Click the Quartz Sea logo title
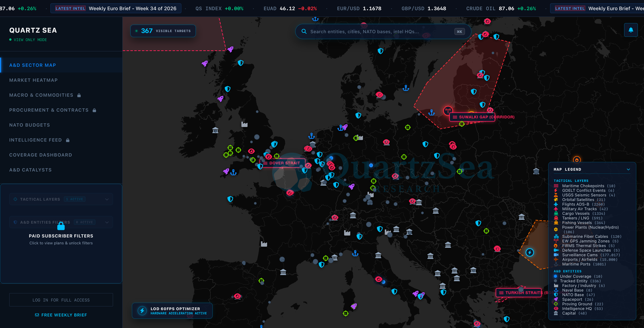The image size is (644, 328). (x=33, y=30)
